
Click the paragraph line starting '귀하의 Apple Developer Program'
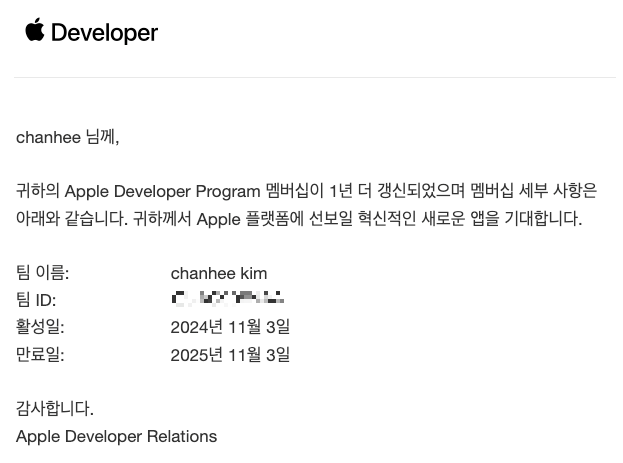tap(306, 191)
